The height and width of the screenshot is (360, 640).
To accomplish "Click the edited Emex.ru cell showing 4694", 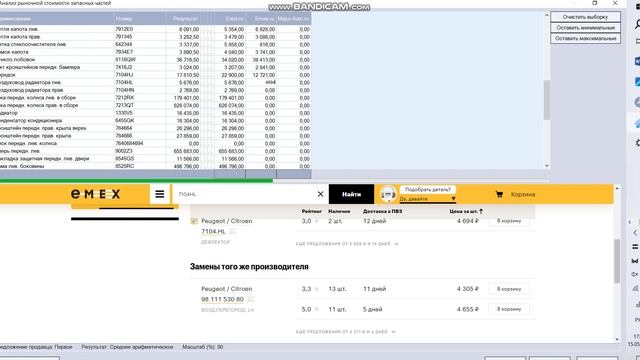I will [261, 82].
